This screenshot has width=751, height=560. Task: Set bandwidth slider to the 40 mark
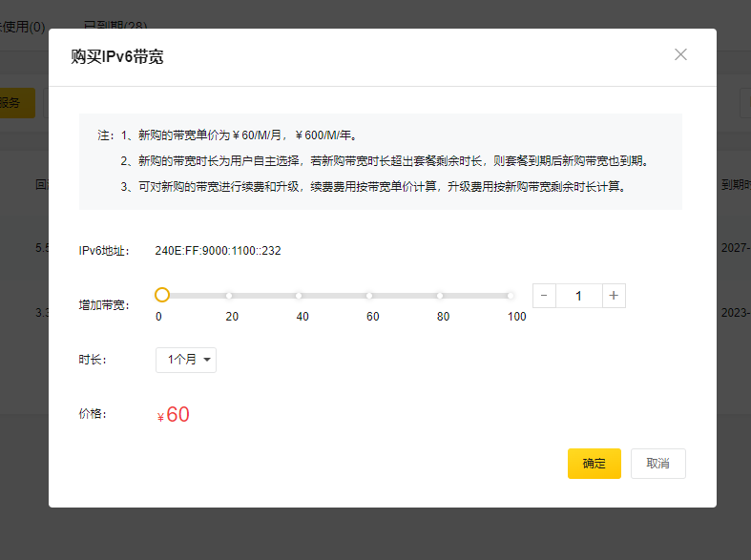[x=299, y=296]
